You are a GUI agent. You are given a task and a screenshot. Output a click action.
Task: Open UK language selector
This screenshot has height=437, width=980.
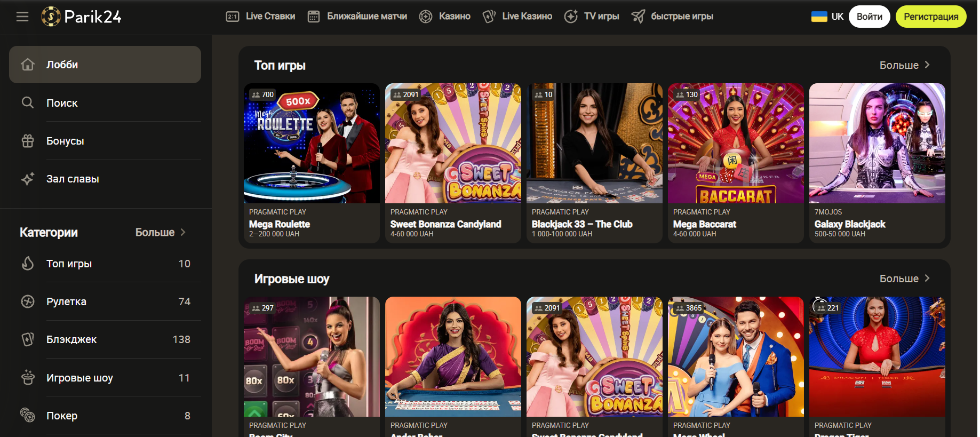point(827,17)
